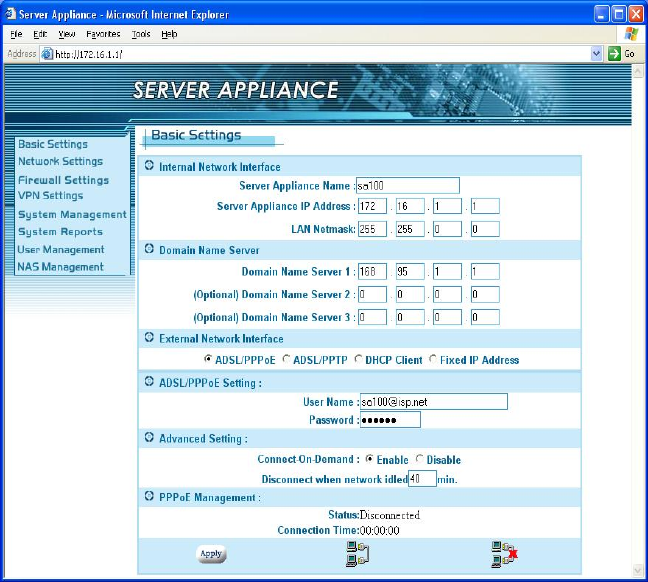Click the Internet Explorer title bar icon
Image resolution: width=648 pixels, height=582 pixels.
[10, 14]
